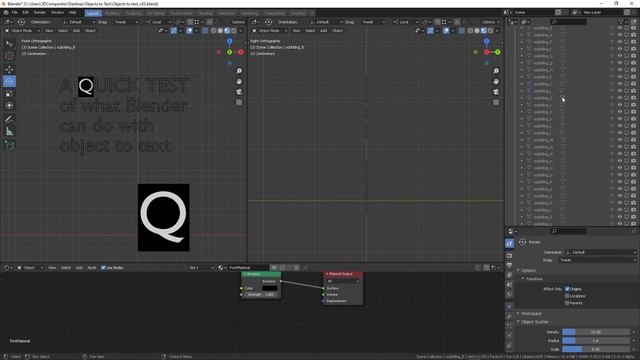Click red X axis on left viewport gizmo

241,52
